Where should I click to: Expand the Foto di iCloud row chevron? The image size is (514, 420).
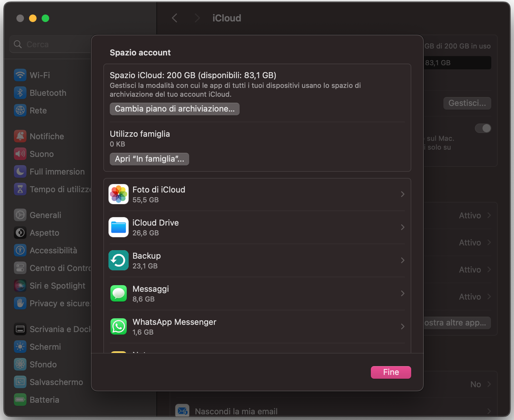[x=403, y=194]
